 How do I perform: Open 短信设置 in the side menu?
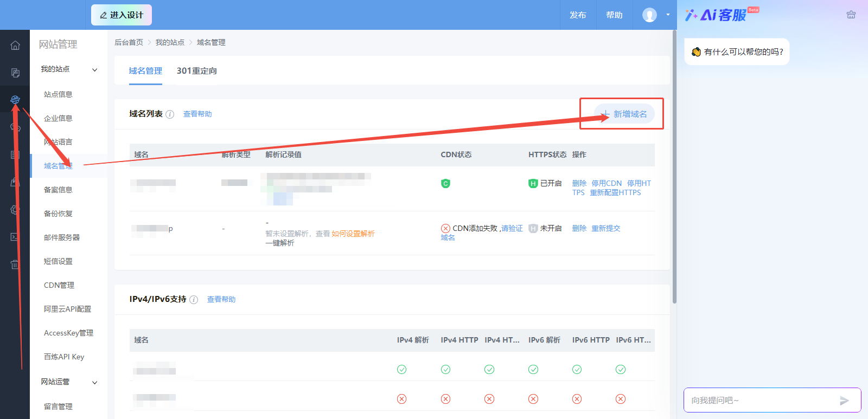pyautogui.click(x=58, y=261)
